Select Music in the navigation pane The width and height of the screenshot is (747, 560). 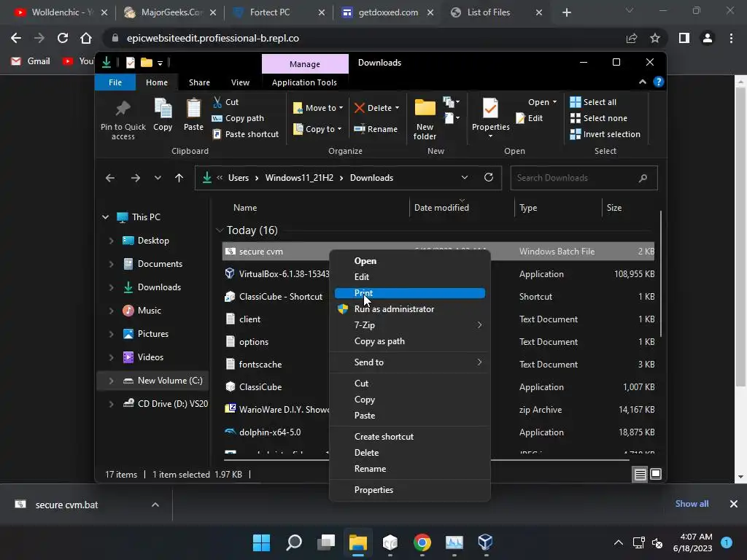click(150, 311)
